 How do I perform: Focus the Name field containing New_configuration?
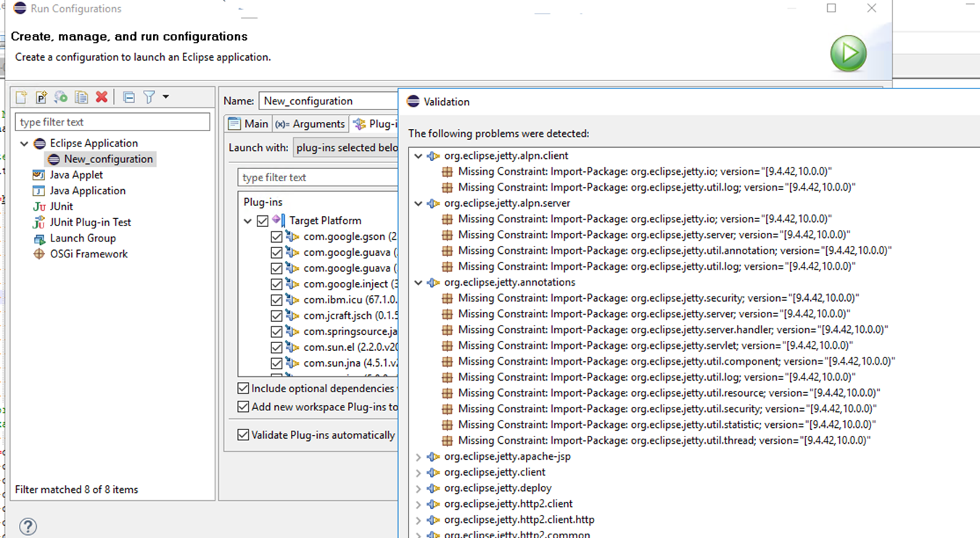tap(329, 102)
